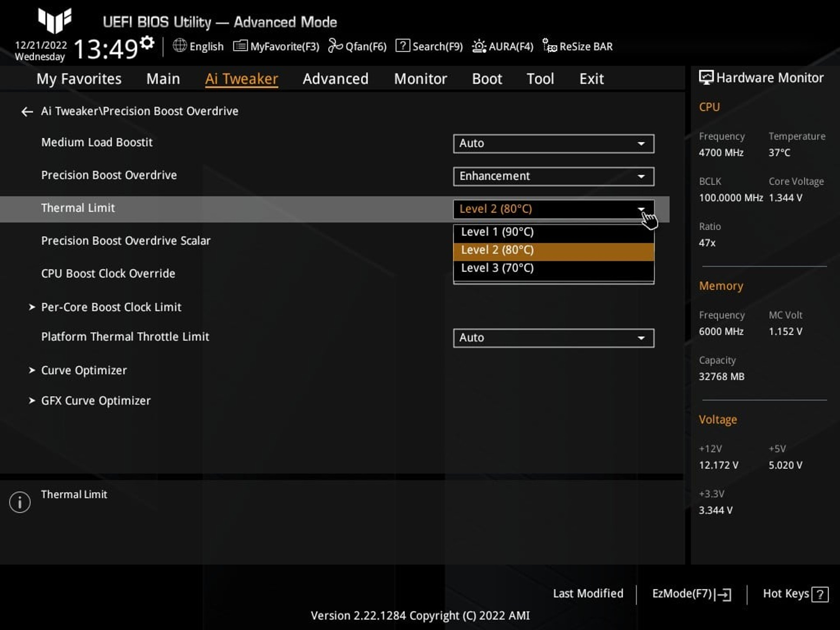The width and height of the screenshot is (840, 630).
Task: Click Last Modified button
Action: pyautogui.click(x=588, y=594)
